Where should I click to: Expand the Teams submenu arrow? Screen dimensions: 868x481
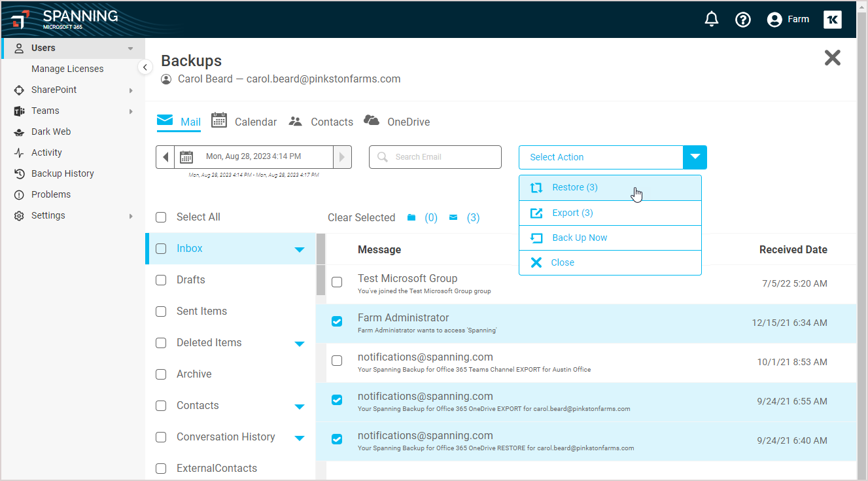(131, 111)
